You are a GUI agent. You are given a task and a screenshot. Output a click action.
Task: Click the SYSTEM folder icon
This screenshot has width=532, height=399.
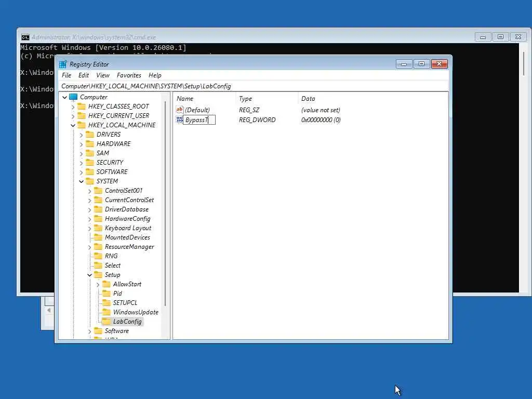(90, 181)
